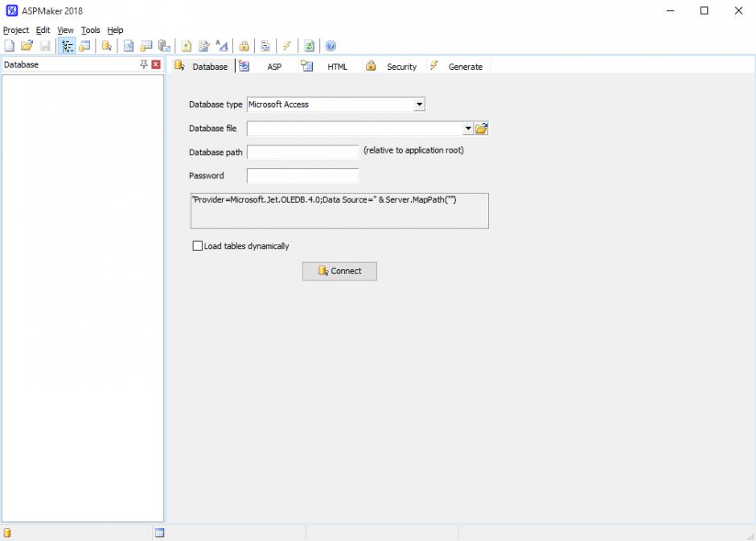Click the database cylinder with arrow toolbar icon
The image size is (756, 541).
(106, 47)
